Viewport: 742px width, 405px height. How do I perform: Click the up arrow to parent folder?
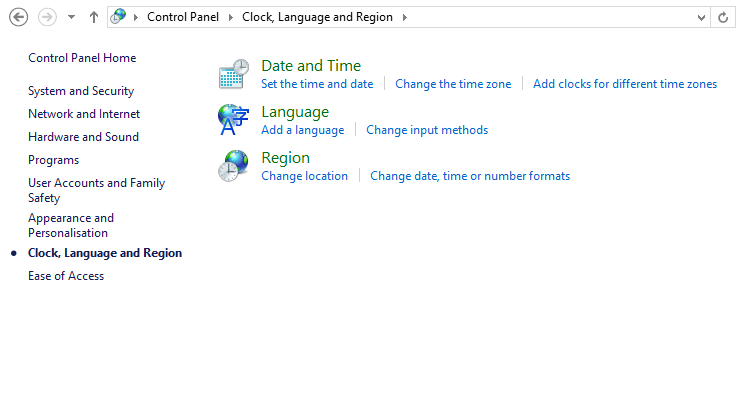click(x=94, y=17)
